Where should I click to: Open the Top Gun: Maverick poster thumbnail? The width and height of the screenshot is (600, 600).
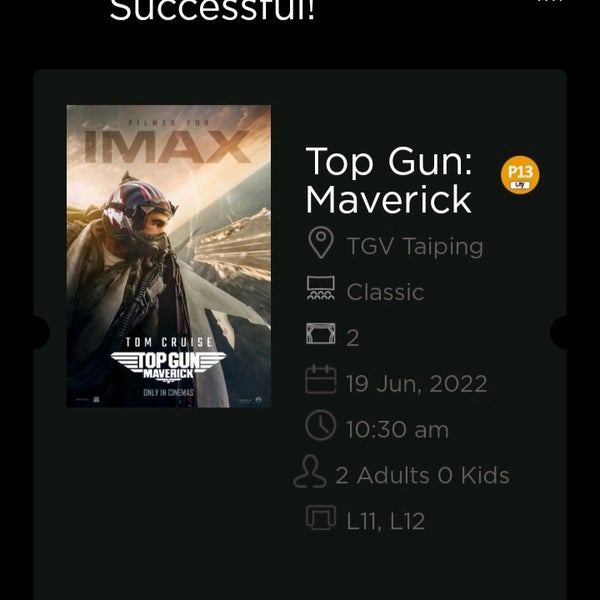pos(169,256)
